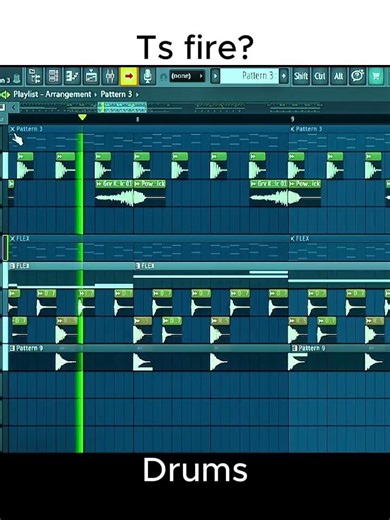
Task: Add new pattern with plus button
Action: click(x=284, y=76)
